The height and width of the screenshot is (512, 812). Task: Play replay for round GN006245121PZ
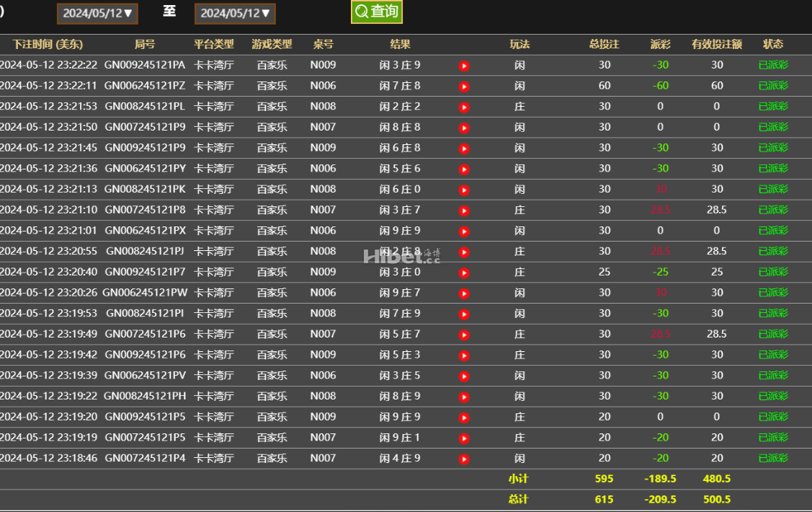464,87
